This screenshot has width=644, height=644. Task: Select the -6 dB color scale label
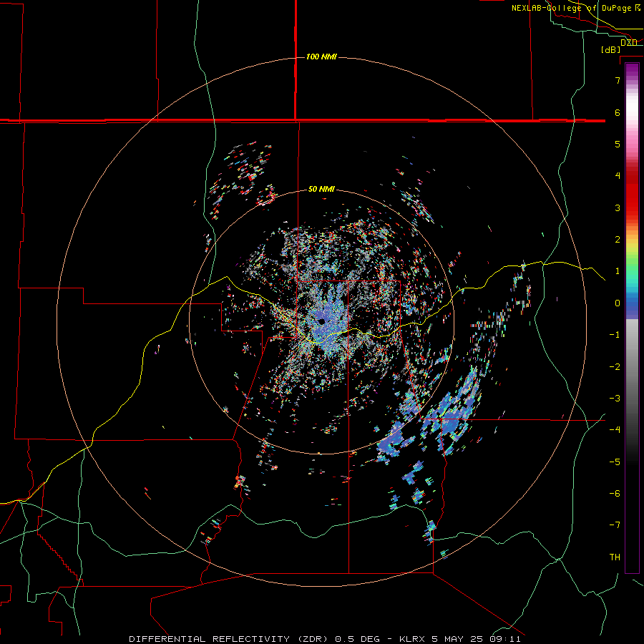tap(615, 494)
